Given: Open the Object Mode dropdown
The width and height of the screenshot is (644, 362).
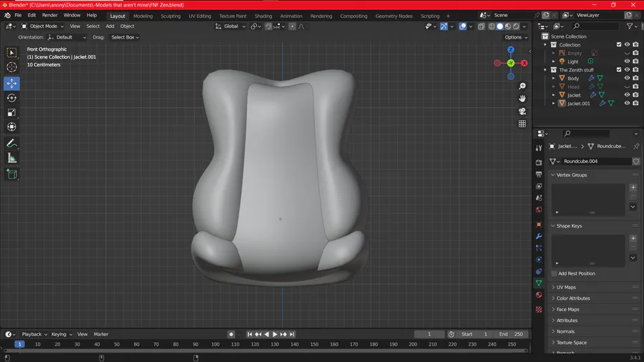Looking at the screenshot, I should (43, 26).
